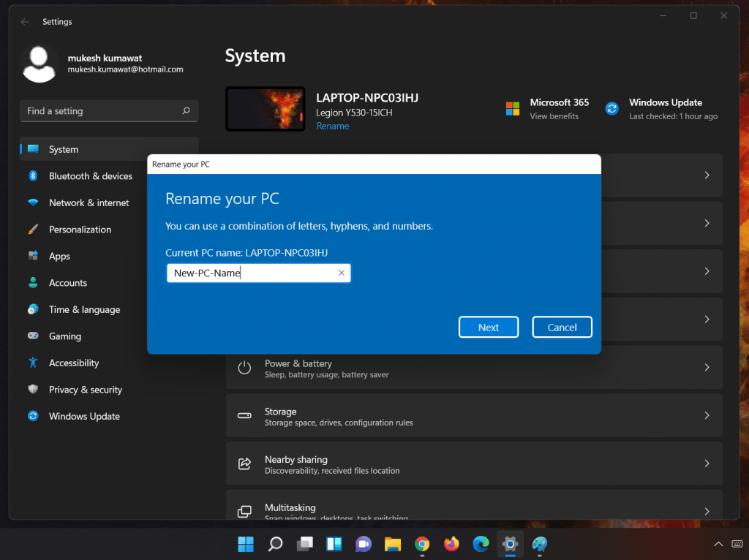Viewport: 749px width, 560px height.
Task: Click Next in the Rename your PC dialog
Action: click(488, 327)
